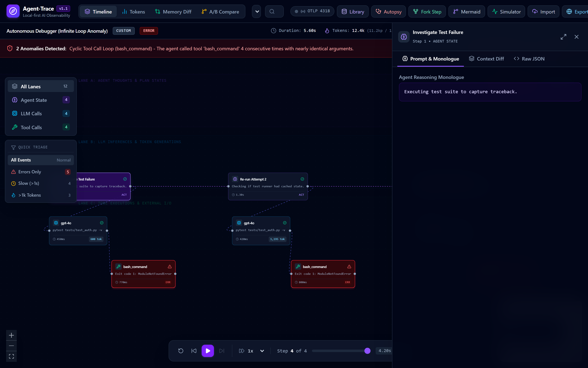
Task: Filter triage to >1k Tokens events
Action: tap(41, 195)
